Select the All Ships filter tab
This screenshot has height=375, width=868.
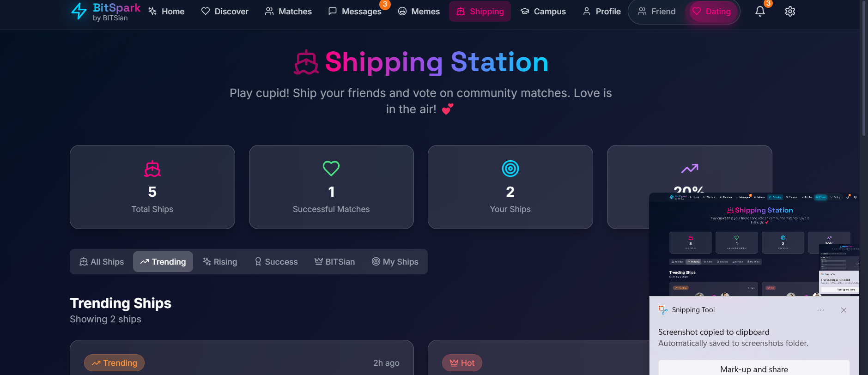[102, 262]
